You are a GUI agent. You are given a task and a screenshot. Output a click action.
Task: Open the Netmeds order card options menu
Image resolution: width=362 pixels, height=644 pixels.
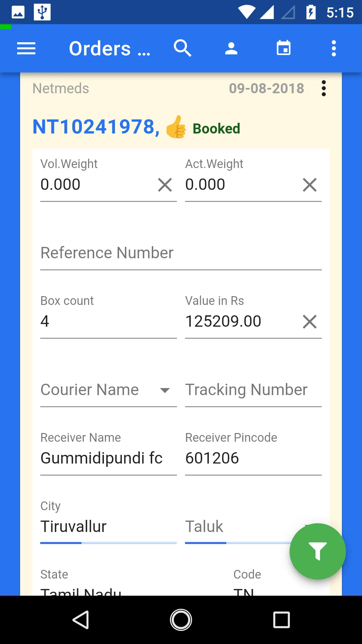click(x=323, y=89)
